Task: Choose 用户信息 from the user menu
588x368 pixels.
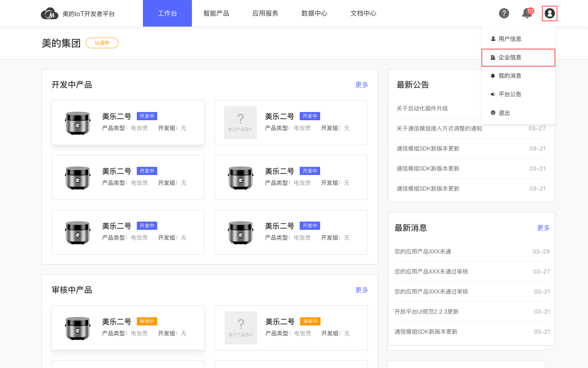Action: pos(519,39)
